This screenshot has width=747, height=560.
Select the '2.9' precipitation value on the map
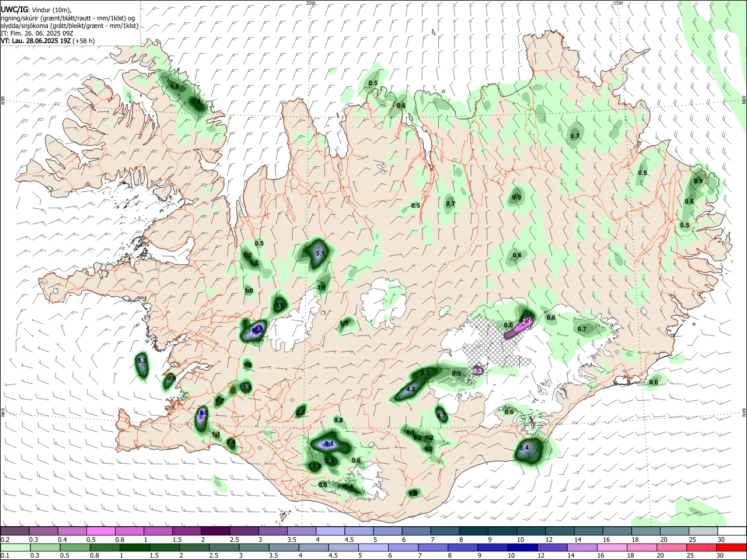point(330,461)
